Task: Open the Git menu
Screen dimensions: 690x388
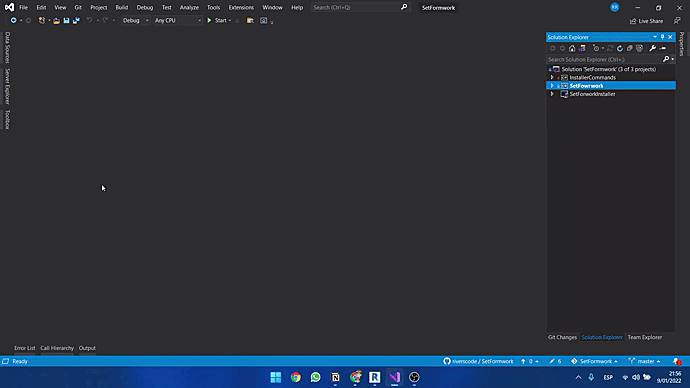Action: click(x=78, y=7)
